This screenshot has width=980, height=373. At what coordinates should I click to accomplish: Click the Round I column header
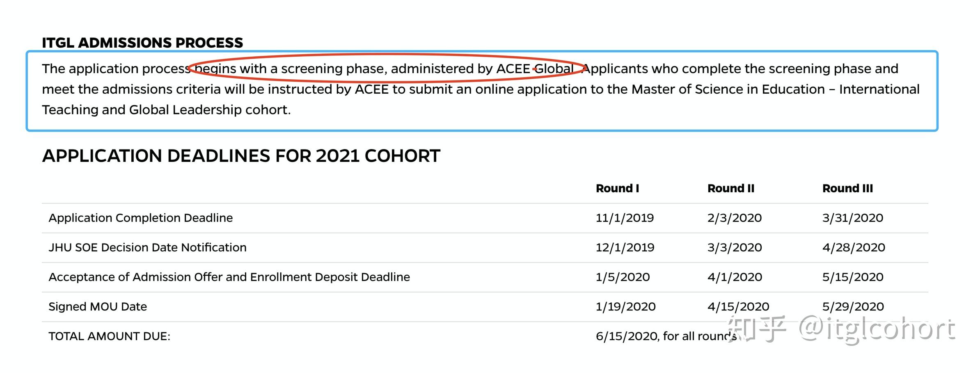(x=617, y=189)
